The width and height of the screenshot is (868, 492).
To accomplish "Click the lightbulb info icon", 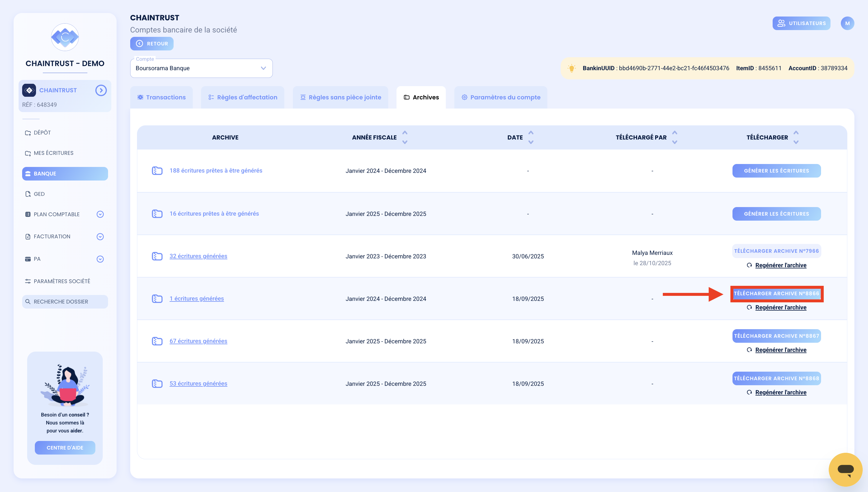I will [572, 68].
